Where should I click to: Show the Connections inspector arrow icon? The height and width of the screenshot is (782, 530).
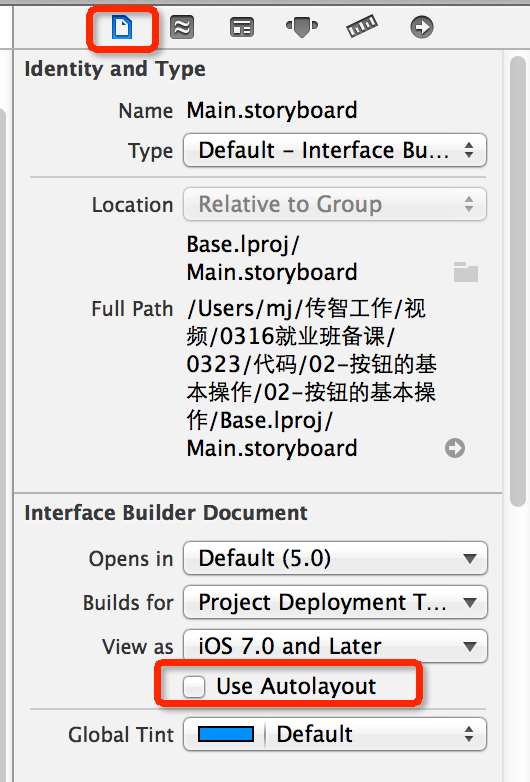coord(422,27)
